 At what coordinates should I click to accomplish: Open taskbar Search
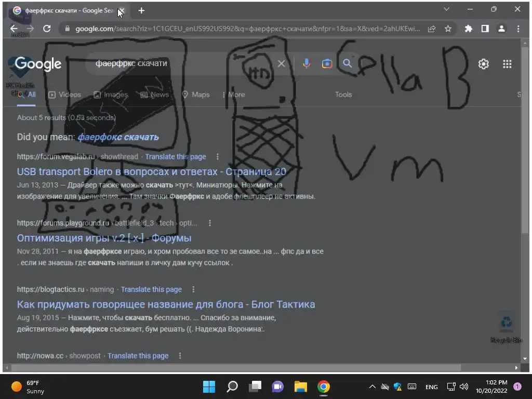point(232,387)
